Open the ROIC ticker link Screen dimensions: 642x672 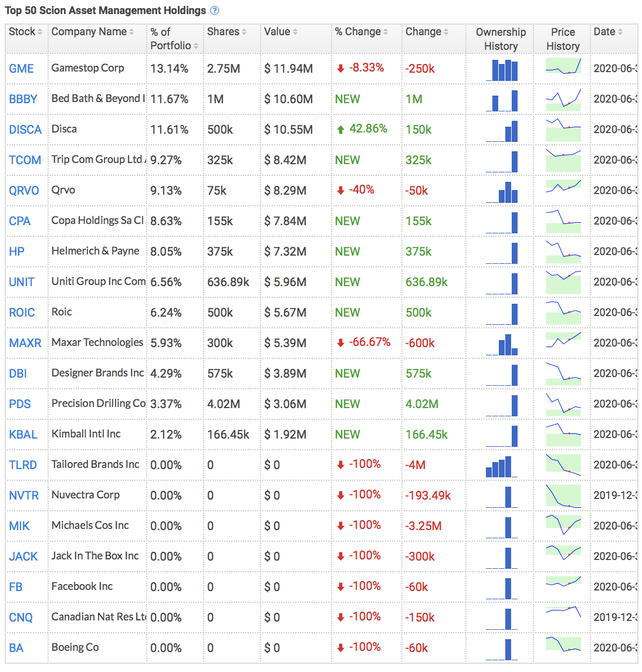[x=22, y=313]
